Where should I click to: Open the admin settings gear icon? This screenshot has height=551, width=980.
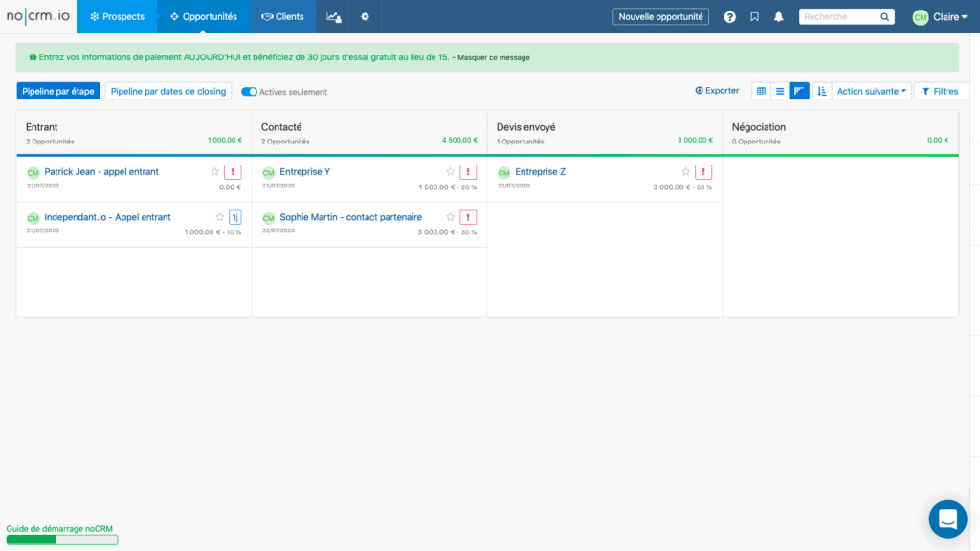(x=365, y=16)
